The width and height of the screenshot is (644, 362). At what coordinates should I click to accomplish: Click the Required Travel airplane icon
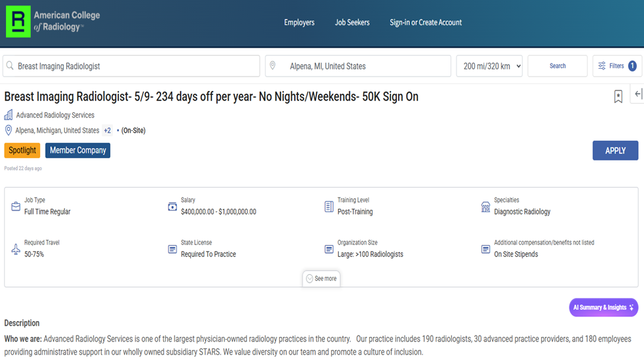16,249
